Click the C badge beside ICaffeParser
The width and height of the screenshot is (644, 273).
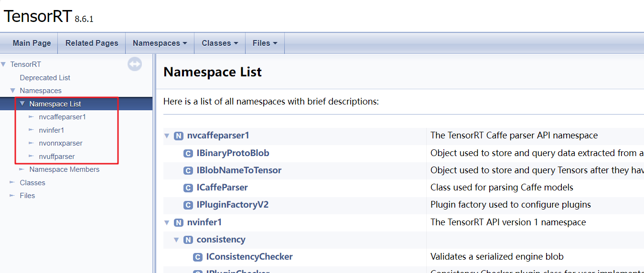[x=188, y=188]
